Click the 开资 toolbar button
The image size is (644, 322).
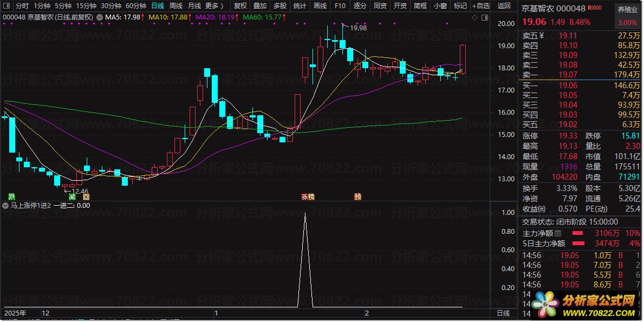pyautogui.click(x=400, y=6)
